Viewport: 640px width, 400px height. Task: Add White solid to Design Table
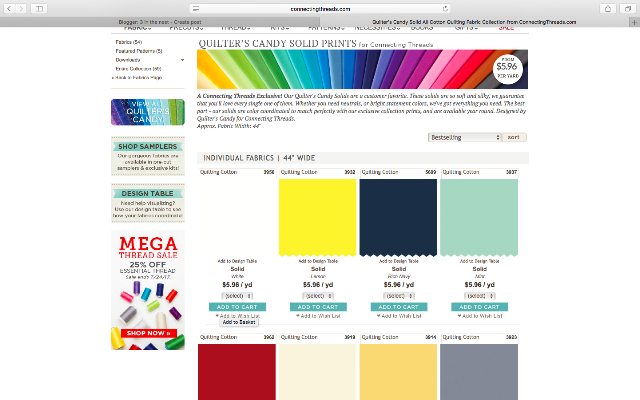pos(237,261)
